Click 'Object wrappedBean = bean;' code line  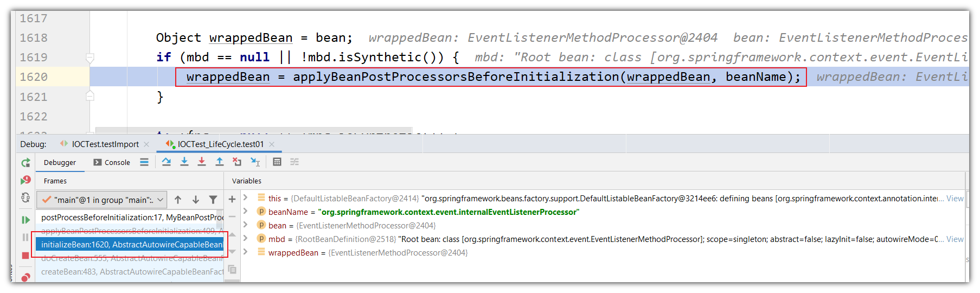pyautogui.click(x=254, y=38)
